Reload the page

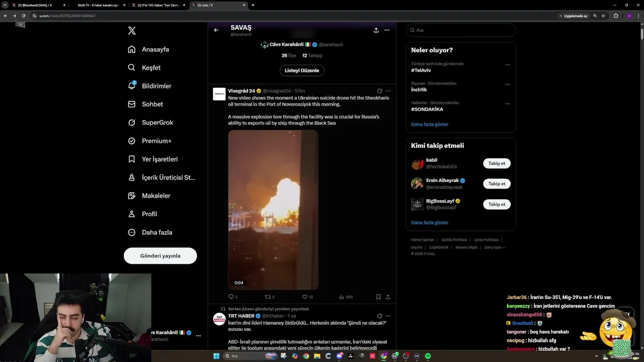coord(23,16)
